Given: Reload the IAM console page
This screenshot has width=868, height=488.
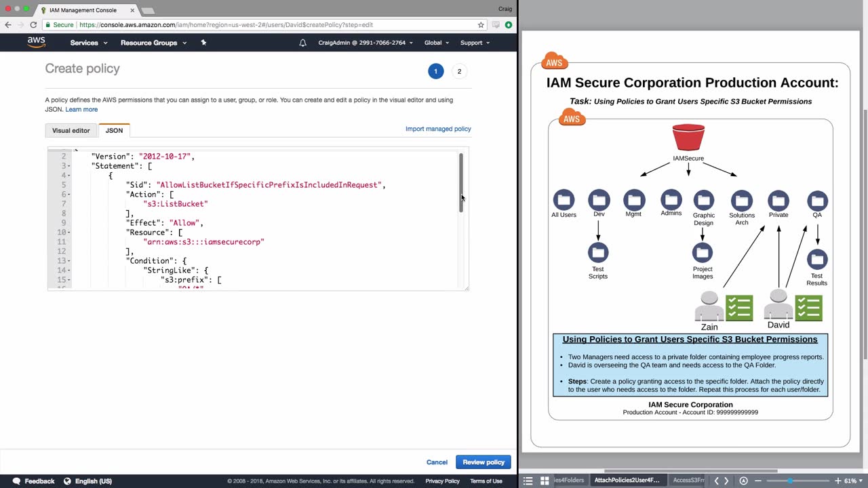Looking at the screenshot, I should (x=33, y=25).
